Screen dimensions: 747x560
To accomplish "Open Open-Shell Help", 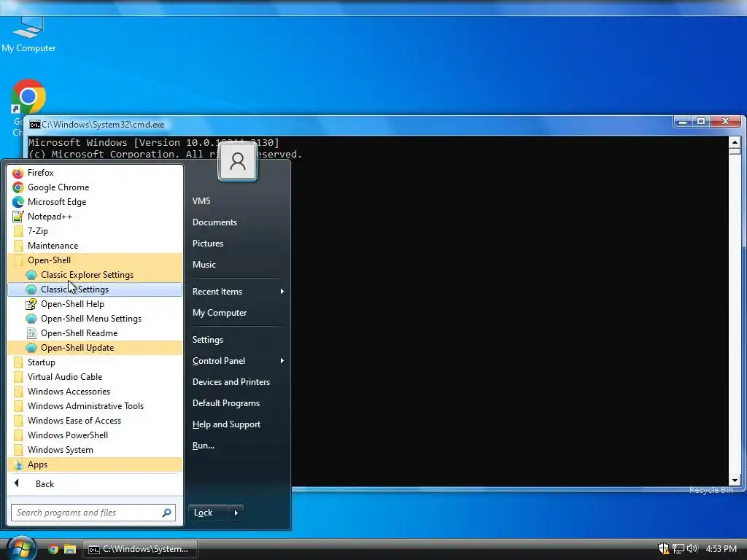I will (x=95, y=304).
